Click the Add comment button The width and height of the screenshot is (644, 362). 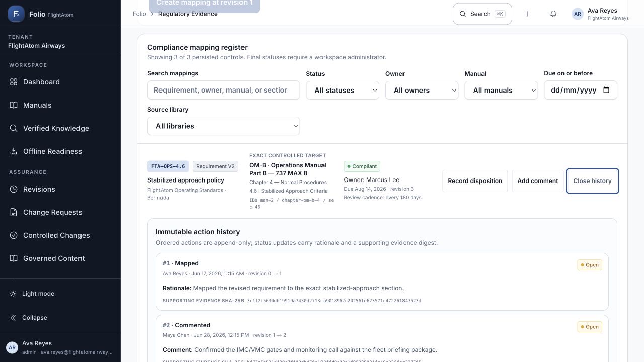pyautogui.click(x=537, y=181)
